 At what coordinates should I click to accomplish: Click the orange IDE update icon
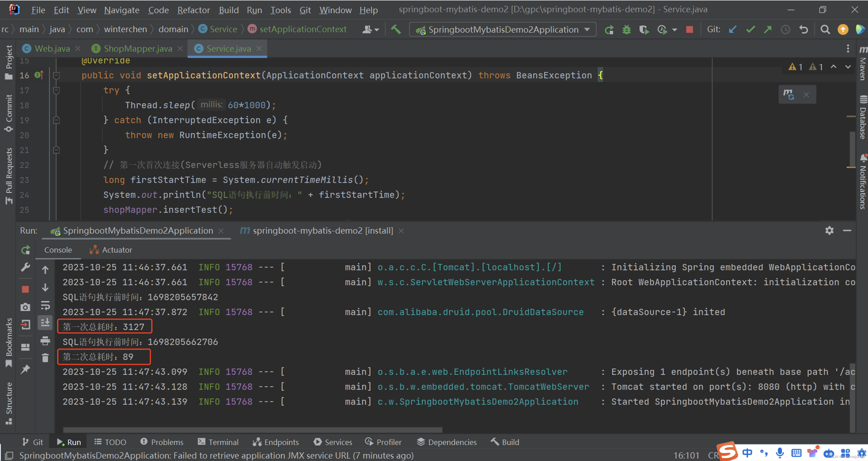[x=843, y=30]
